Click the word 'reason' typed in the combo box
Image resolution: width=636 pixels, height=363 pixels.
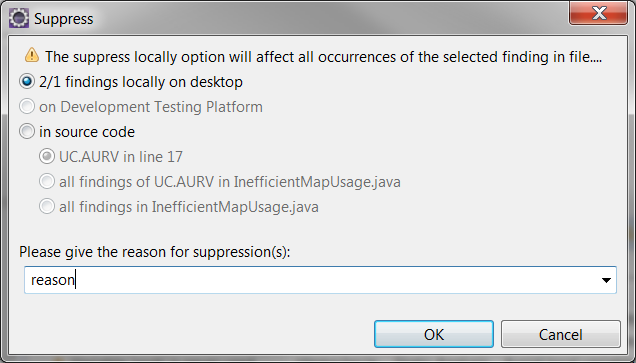point(53,280)
